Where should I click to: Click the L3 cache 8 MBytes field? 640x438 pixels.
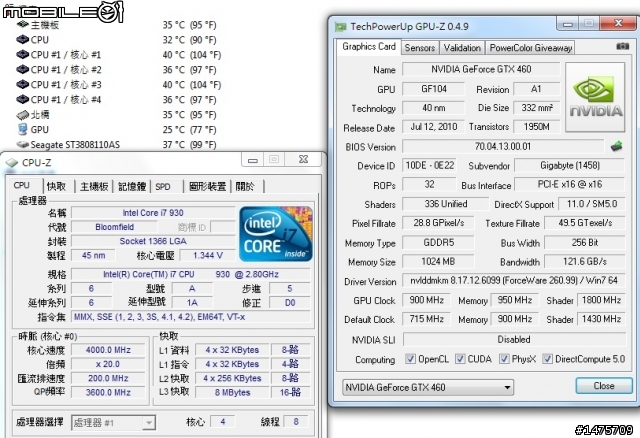233,392
